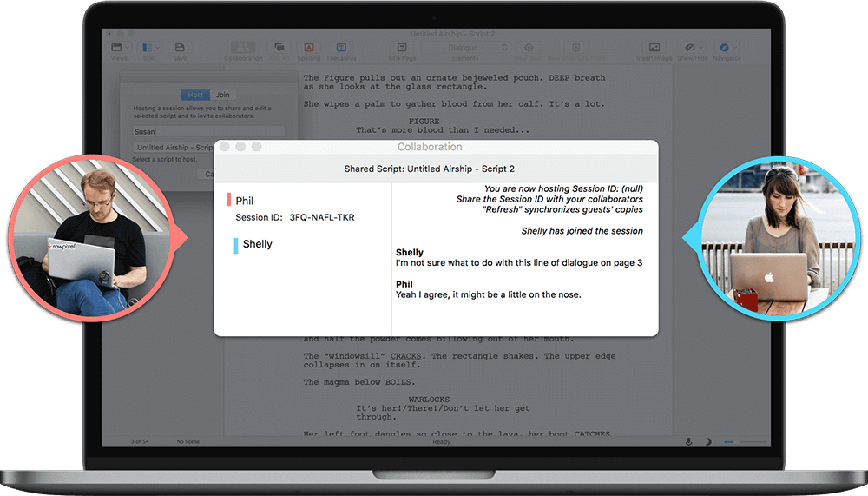Click the 'No Scene' status text
The width and height of the screenshot is (868, 496).
pyautogui.click(x=188, y=441)
